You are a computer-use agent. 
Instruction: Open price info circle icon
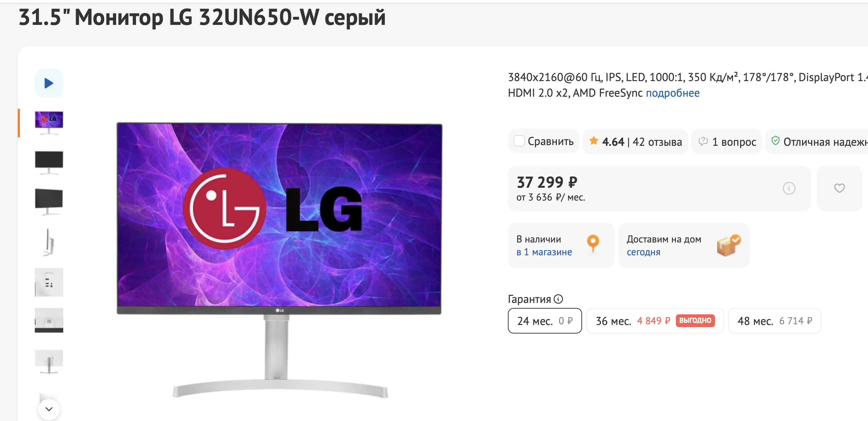[789, 188]
